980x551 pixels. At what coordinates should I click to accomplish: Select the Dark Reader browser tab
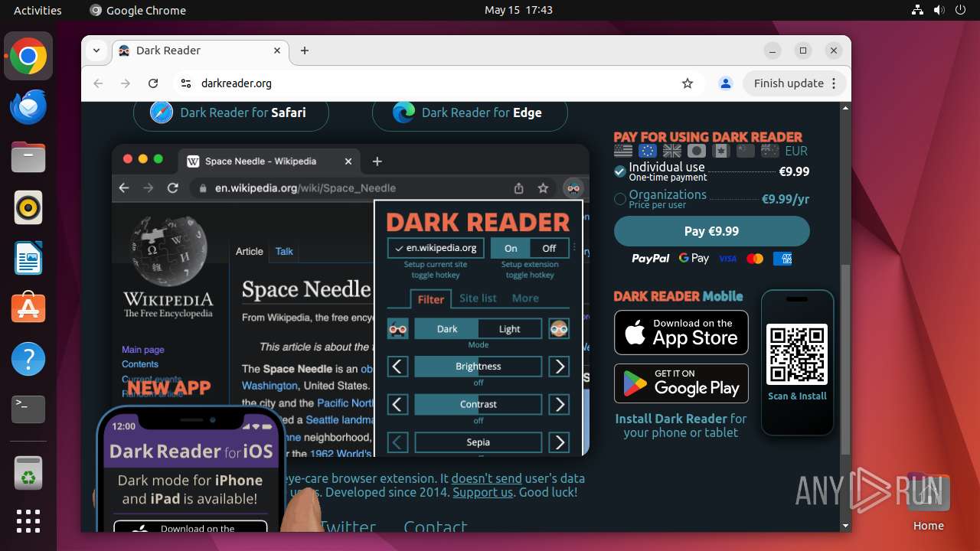pyautogui.click(x=201, y=51)
